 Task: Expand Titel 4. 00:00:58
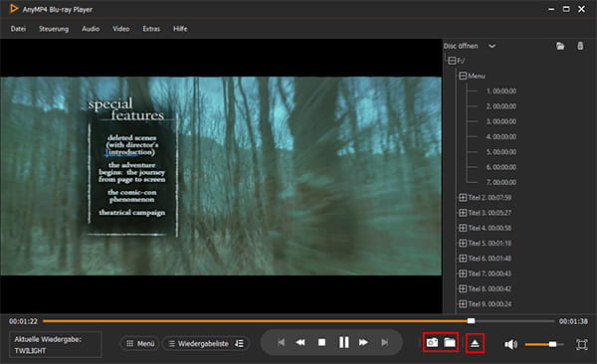tap(463, 228)
